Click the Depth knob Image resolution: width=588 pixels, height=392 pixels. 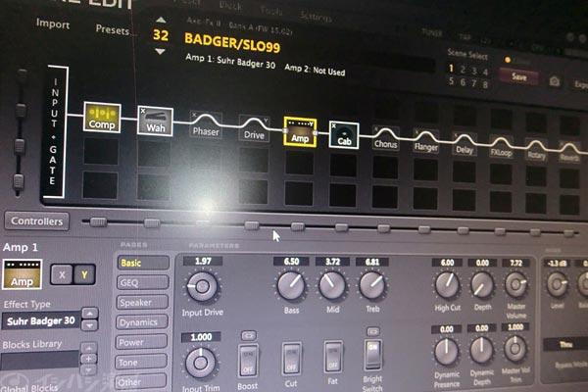click(x=481, y=285)
